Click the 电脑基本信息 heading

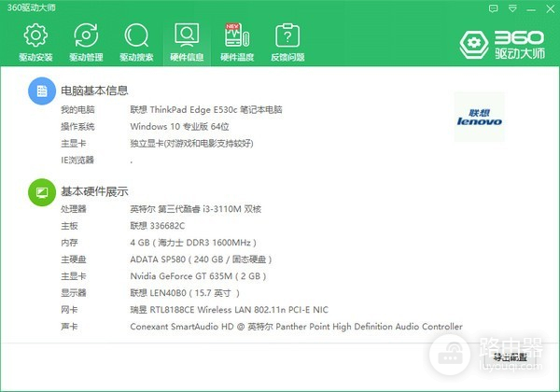pyautogui.click(x=94, y=91)
